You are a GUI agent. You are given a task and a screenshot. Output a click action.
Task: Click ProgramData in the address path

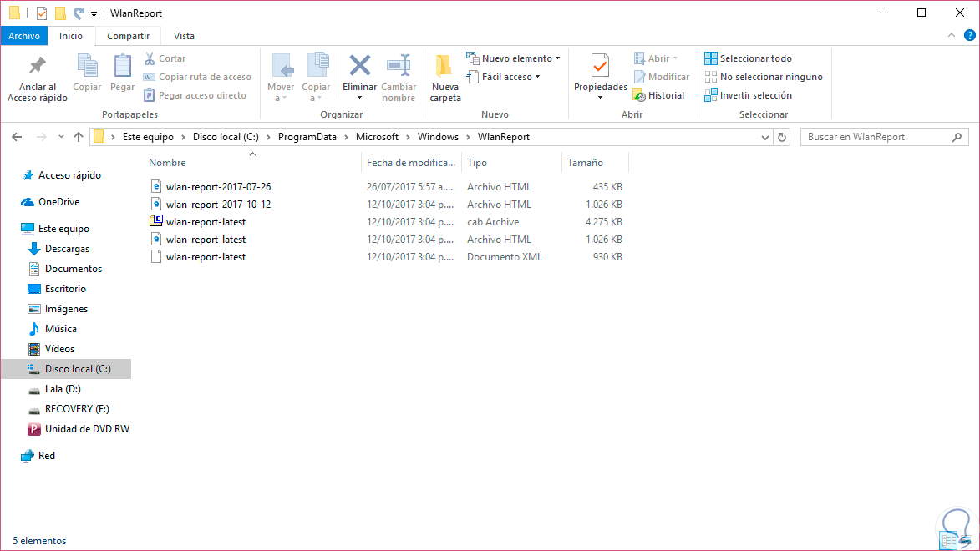(307, 137)
